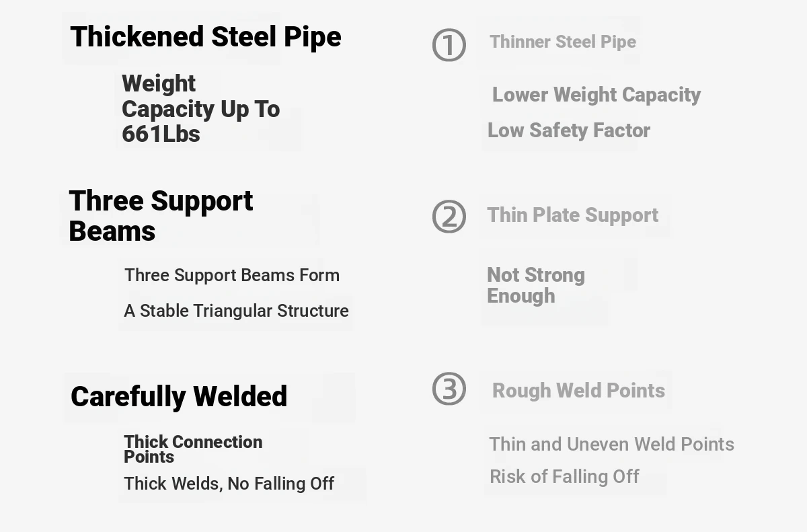Screen dimensions: 807x532
Task: Click the 'Not Strong Enough' text
Action: tap(536, 285)
